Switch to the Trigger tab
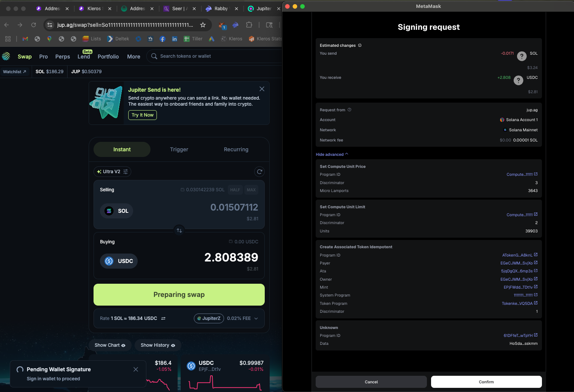 179,149
